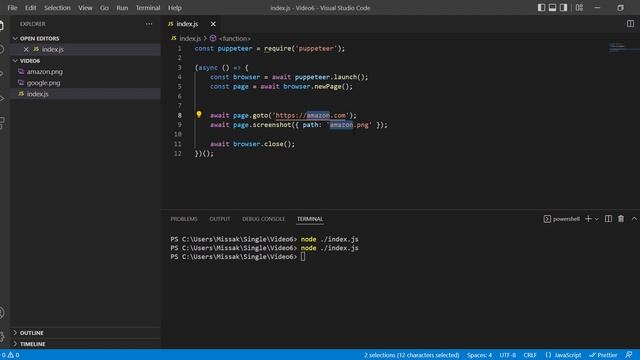Click the 'https://amazon.com' URL string
The width and height of the screenshot is (640, 360).
[x=312, y=116]
